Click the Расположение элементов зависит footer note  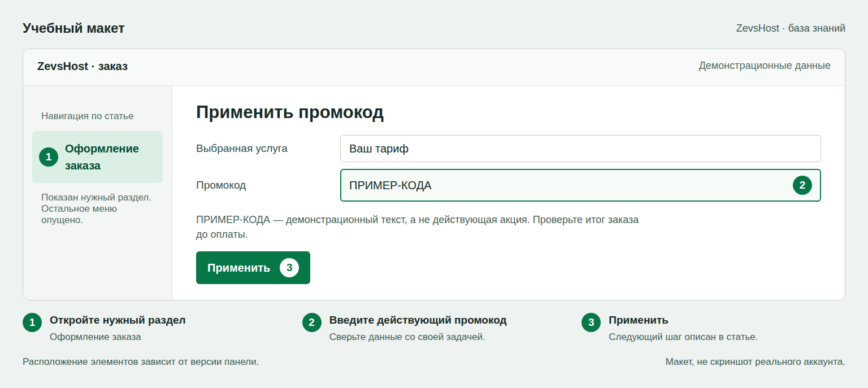141,361
